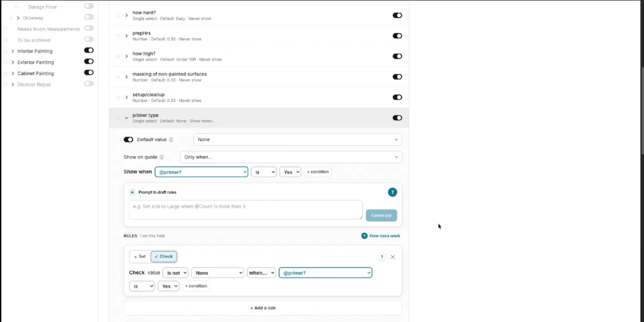The height and width of the screenshot is (322, 644).
Task: Open Show when '@primer?' field dropdown
Action: pyautogui.click(x=201, y=172)
